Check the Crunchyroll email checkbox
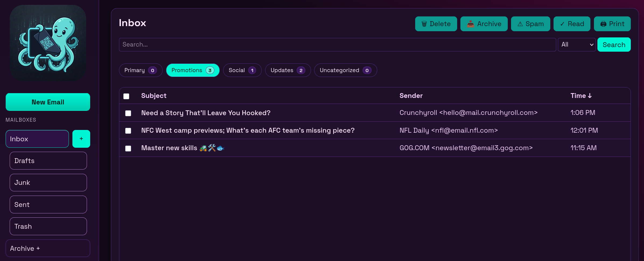Screen dimensions: 644x261 pyautogui.click(x=128, y=113)
